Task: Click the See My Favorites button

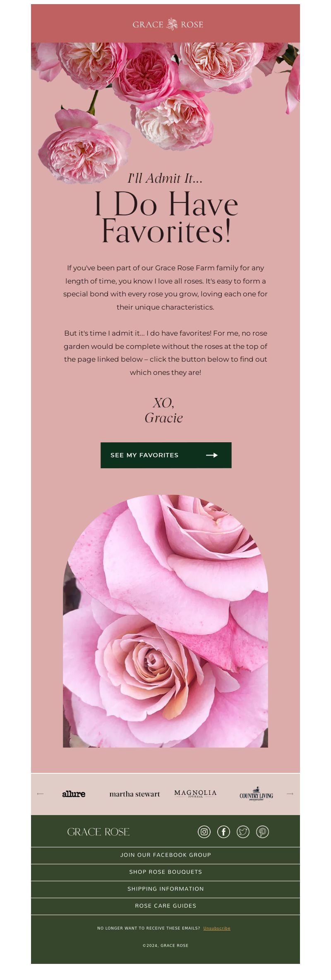Action: [166, 455]
